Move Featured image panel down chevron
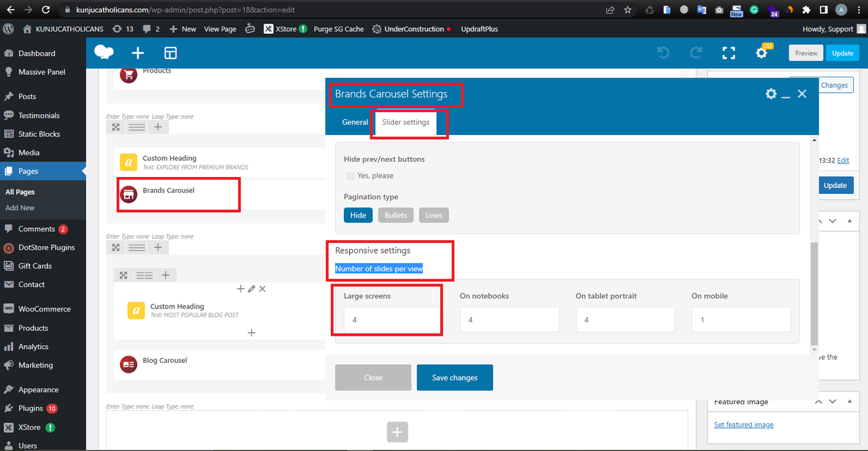This screenshot has width=868, height=451. click(833, 401)
